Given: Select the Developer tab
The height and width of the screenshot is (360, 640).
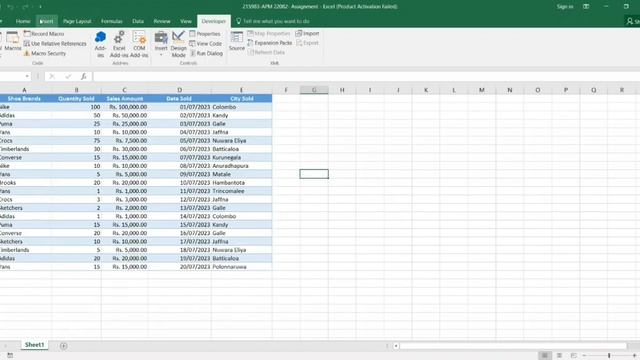Looking at the screenshot, I should click(213, 21).
